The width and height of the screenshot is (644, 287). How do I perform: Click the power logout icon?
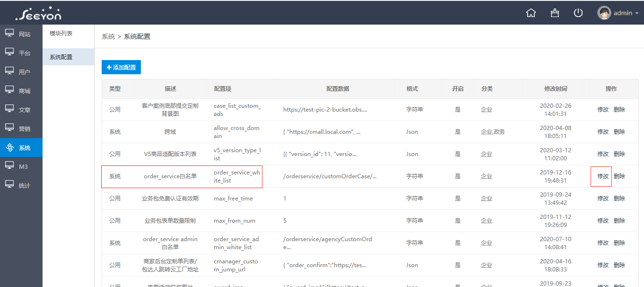click(578, 13)
